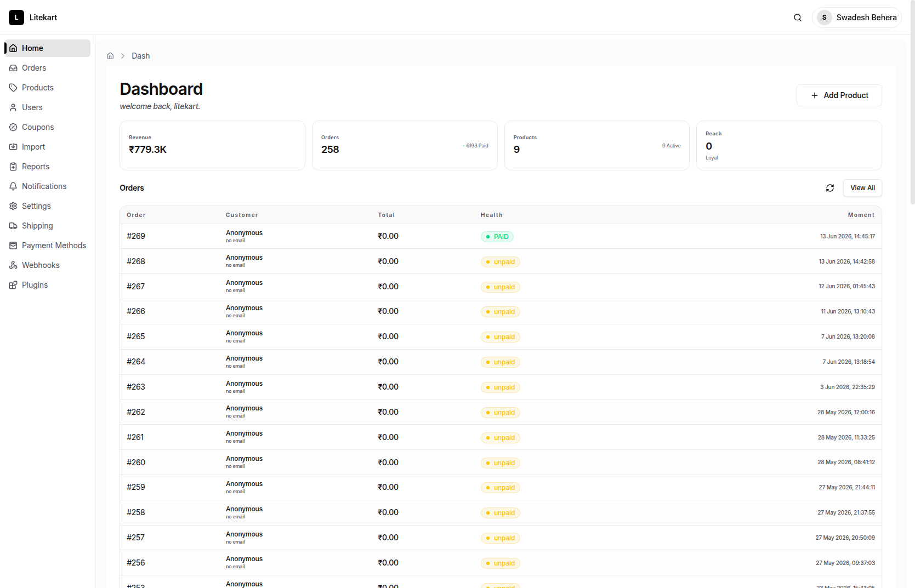Image resolution: width=915 pixels, height=588 pixels.
Task: Click the Import download icon
Action: pyautogui.click(x=13, y=147)
